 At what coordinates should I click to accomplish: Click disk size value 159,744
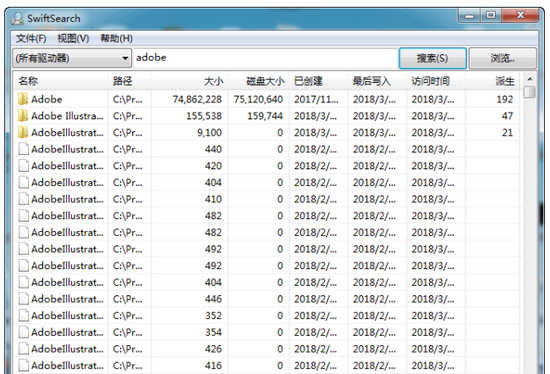(x=265, y=116)
